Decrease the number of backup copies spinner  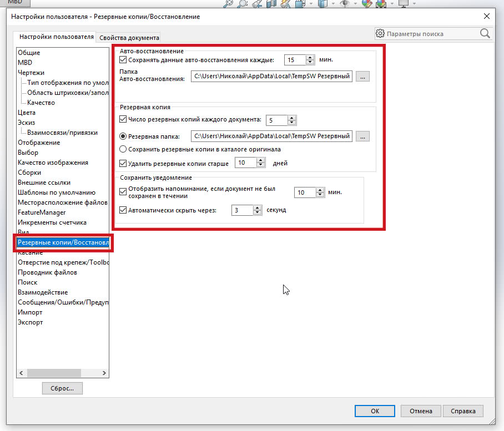click(292, 122)
